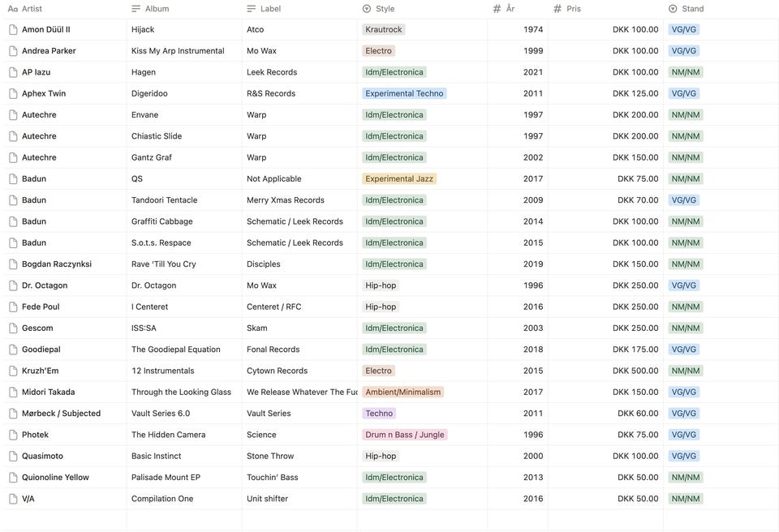779x532 pixels.
Task: Click the Artist column header
Action: point(32,9)
